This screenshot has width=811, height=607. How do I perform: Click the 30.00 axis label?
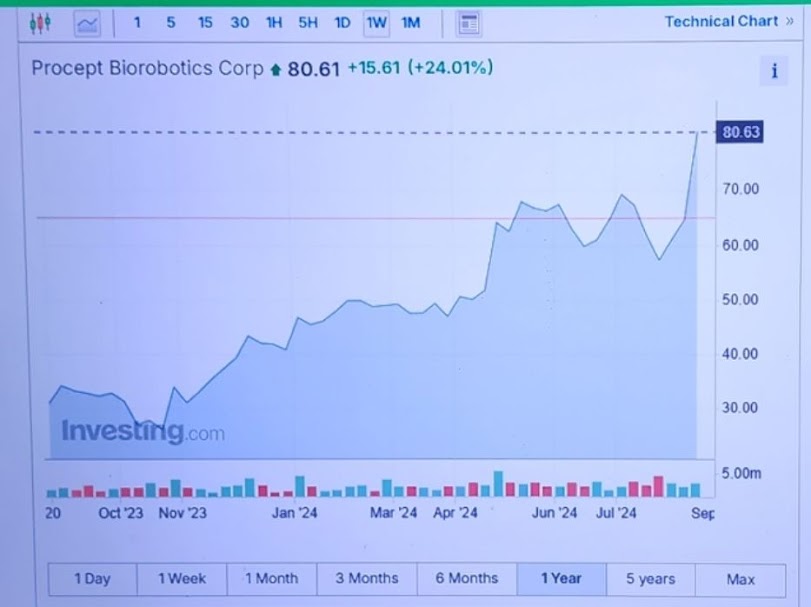[740, 408]
